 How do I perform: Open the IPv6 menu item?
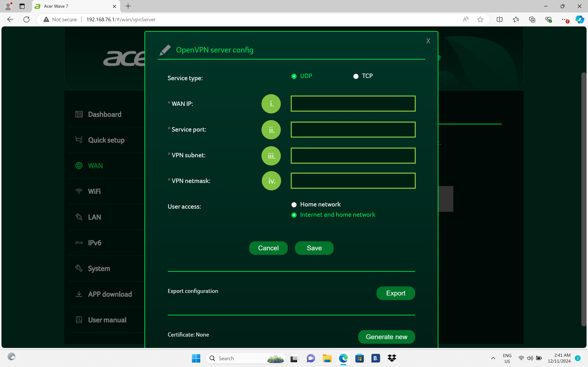tap(95, 243)
